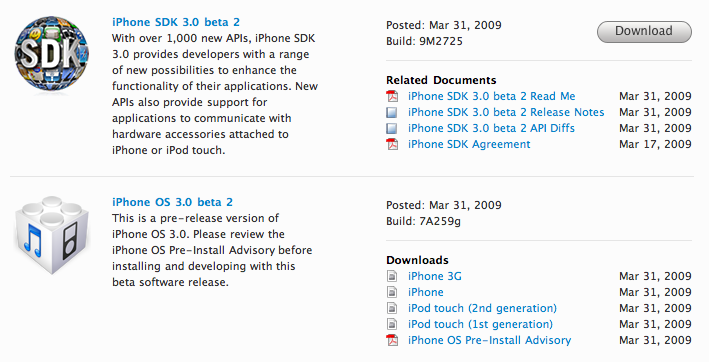The width and height of the screenshot is (709, 362).
Task: Click PDF icon beside Pre-Install Advisory
Action: (x=392, y=340)
